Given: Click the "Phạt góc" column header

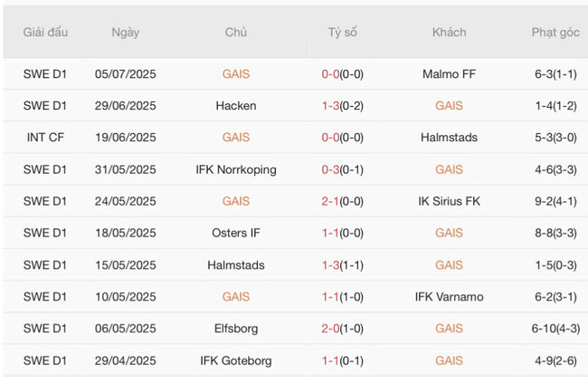Looking at the screenshot, I should point(555,33).
